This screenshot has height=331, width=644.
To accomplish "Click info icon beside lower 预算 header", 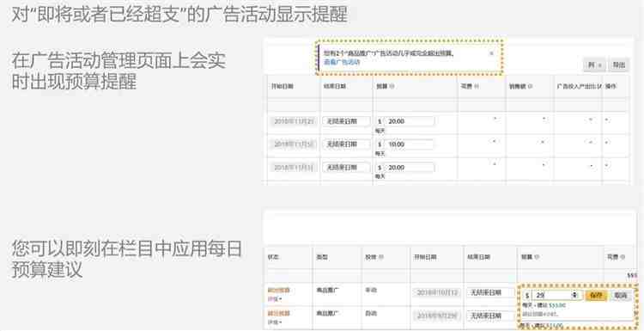I will coord(537,257).
